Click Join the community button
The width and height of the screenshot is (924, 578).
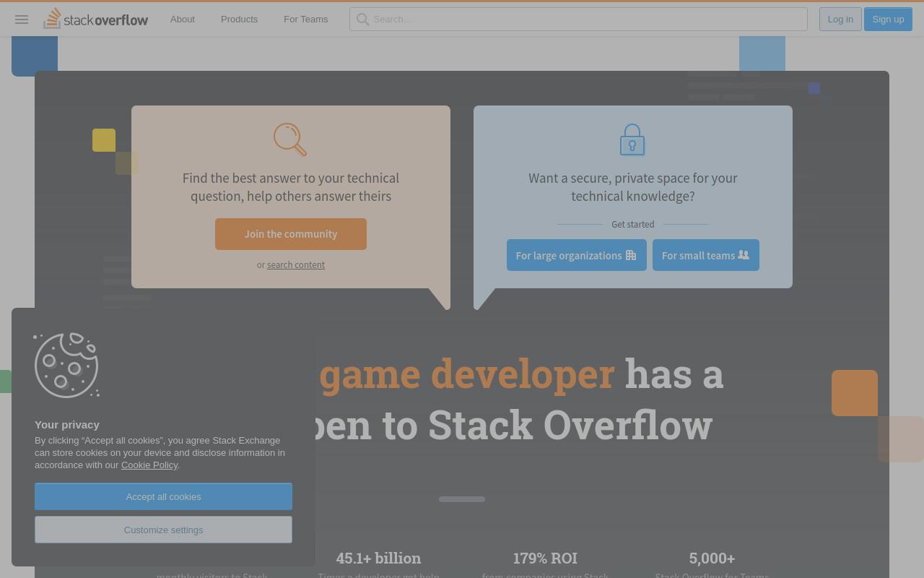(291, 234)
